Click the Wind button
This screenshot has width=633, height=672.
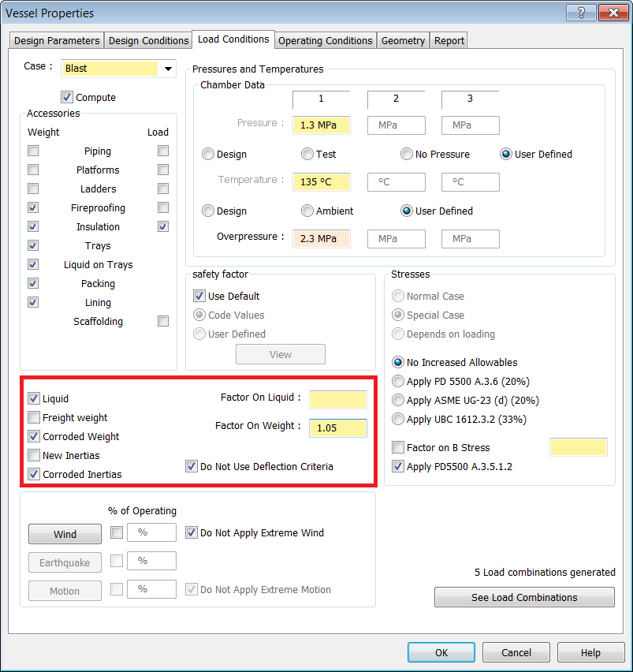65,534
